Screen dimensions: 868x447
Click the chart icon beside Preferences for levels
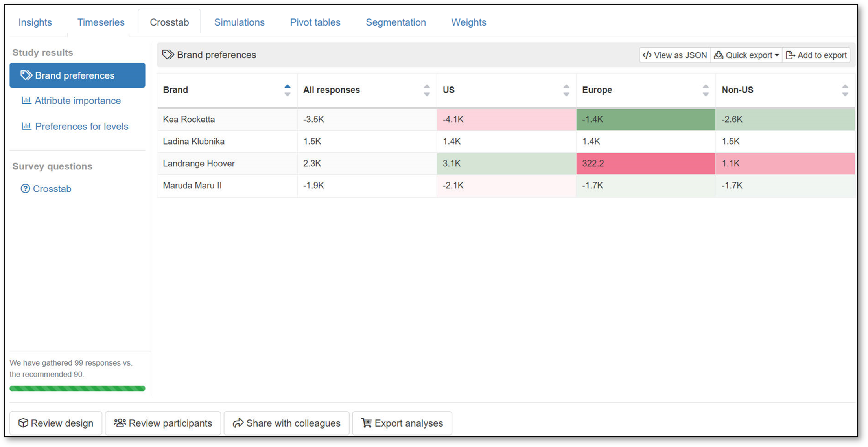coord(26,126)
